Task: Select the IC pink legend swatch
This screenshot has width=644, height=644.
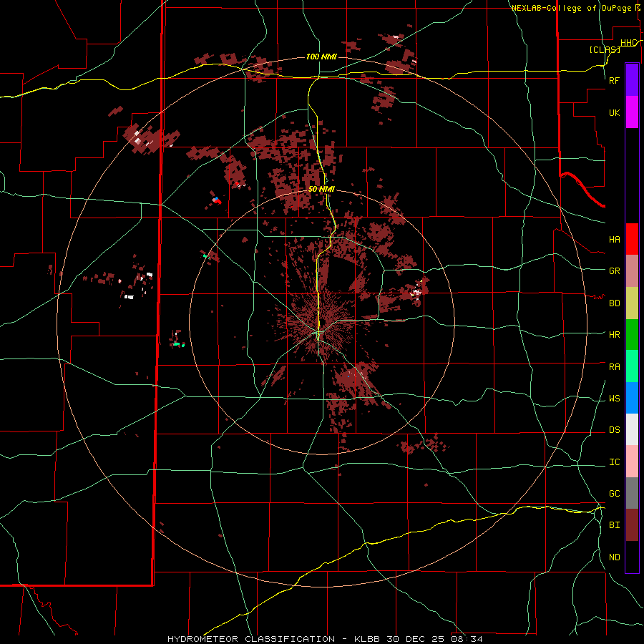Action: tap(632, 462)
